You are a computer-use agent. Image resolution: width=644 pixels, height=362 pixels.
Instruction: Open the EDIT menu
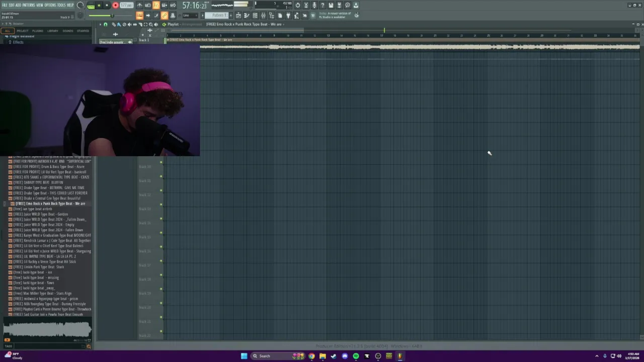pyautogui.click(x=12, y=5)
